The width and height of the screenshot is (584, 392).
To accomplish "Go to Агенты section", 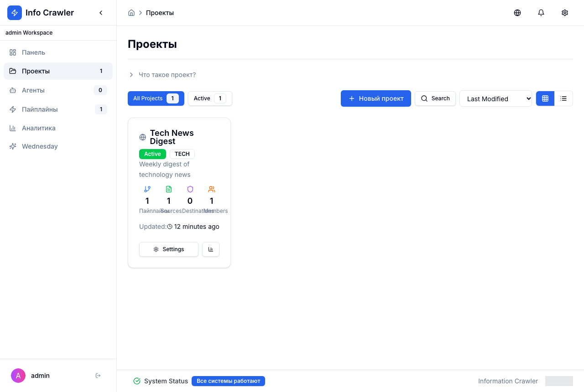I will point(58,90).
